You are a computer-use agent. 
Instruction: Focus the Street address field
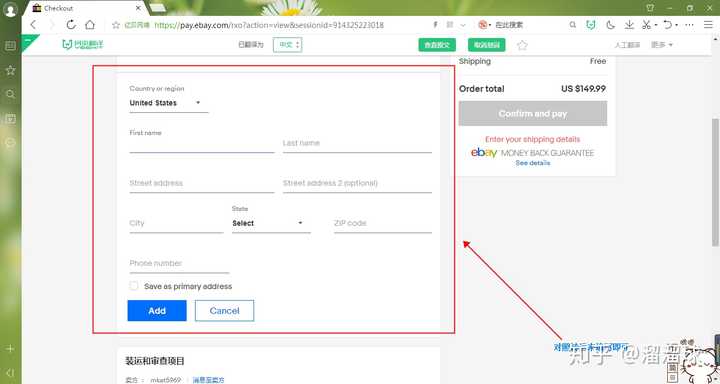coord(202,184)
